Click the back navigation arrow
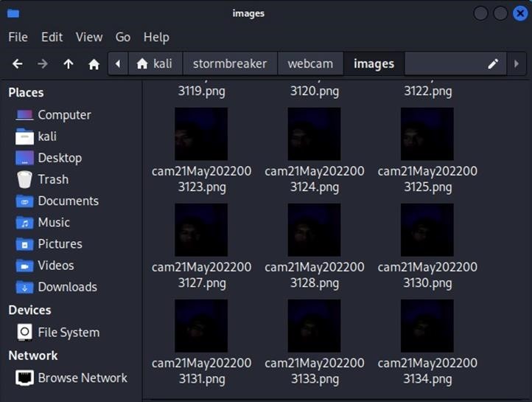 pos(18,64)
